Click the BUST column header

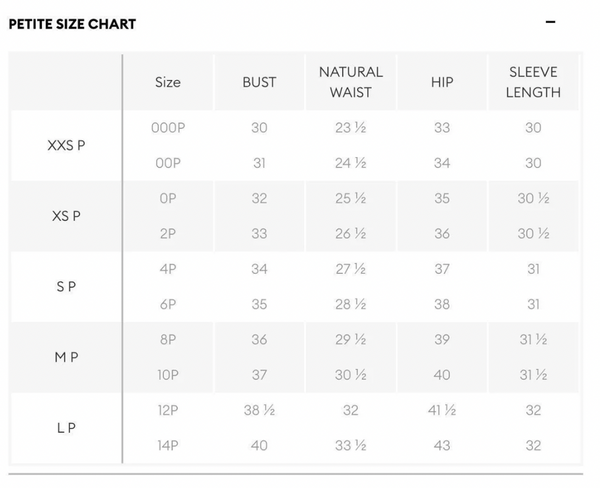coord(259,82)
